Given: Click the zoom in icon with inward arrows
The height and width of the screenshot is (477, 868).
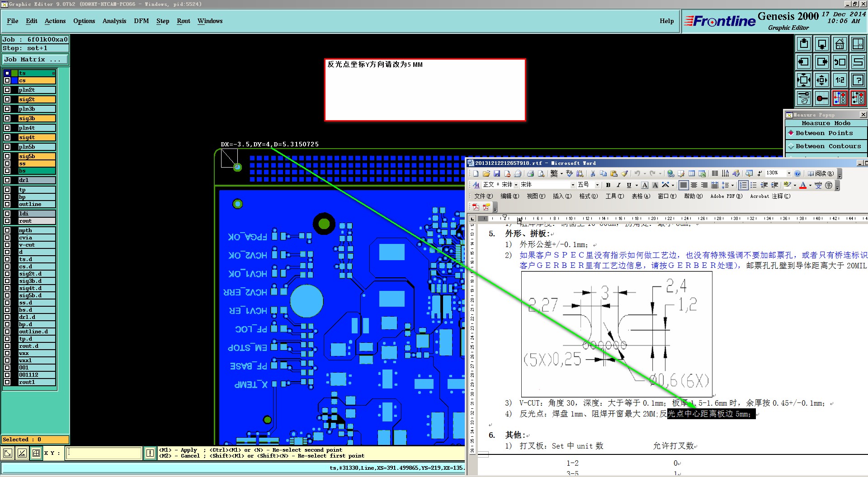Looking at the screenshot, I should [x=804, y=80].
